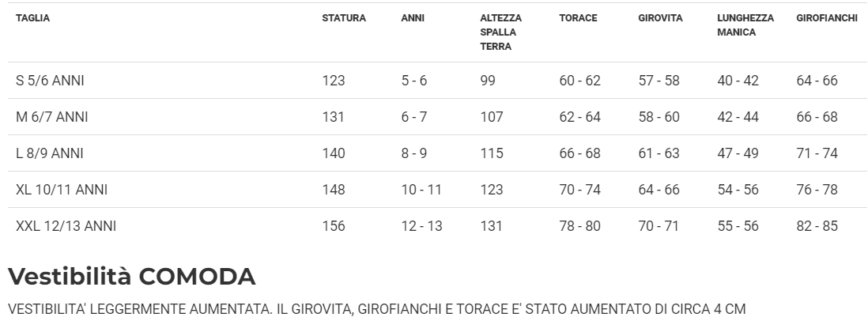This screenshot has height=336, width=868.
Task: Select the S 5/6 ANNI size row label
Action: click(x=50, y=81)
